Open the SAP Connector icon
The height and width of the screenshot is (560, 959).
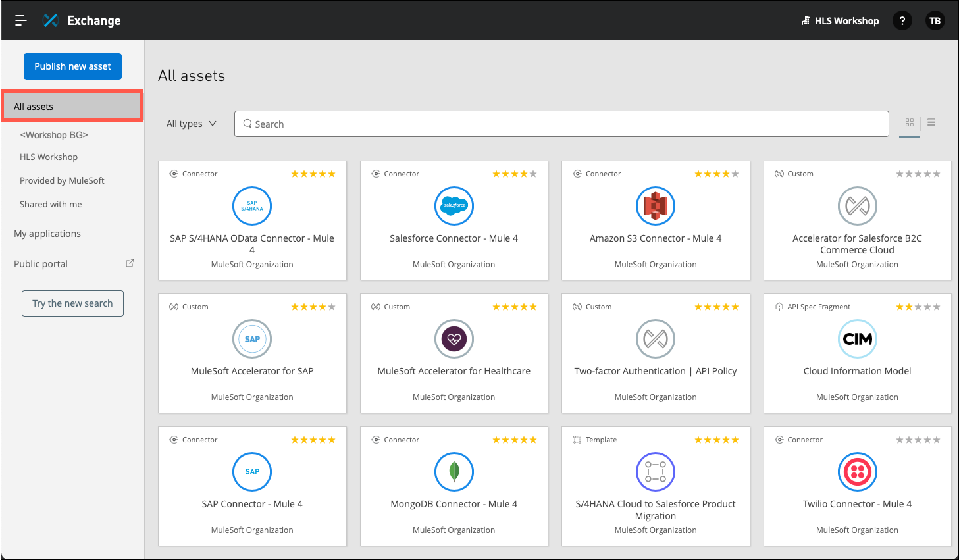[252, 472]
